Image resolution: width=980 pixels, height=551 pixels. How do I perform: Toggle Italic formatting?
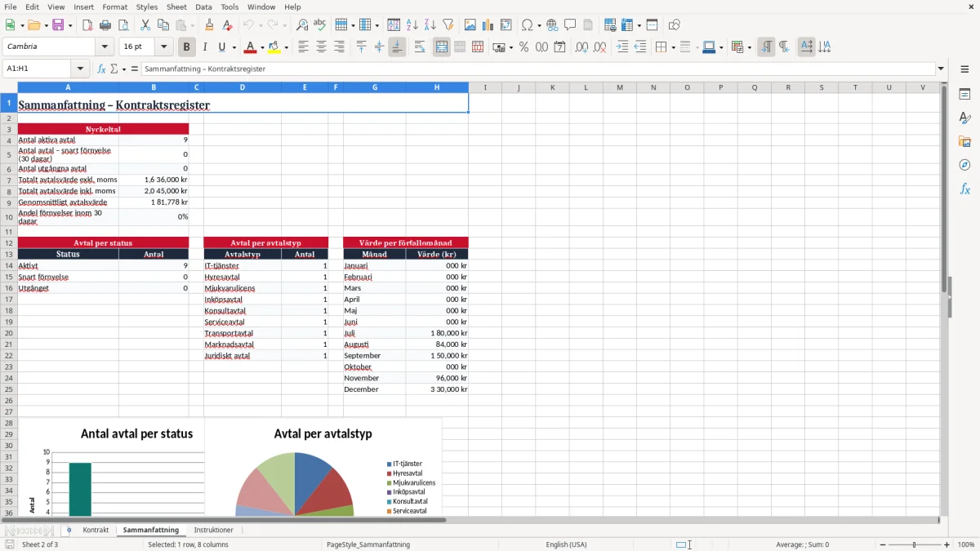205,47
